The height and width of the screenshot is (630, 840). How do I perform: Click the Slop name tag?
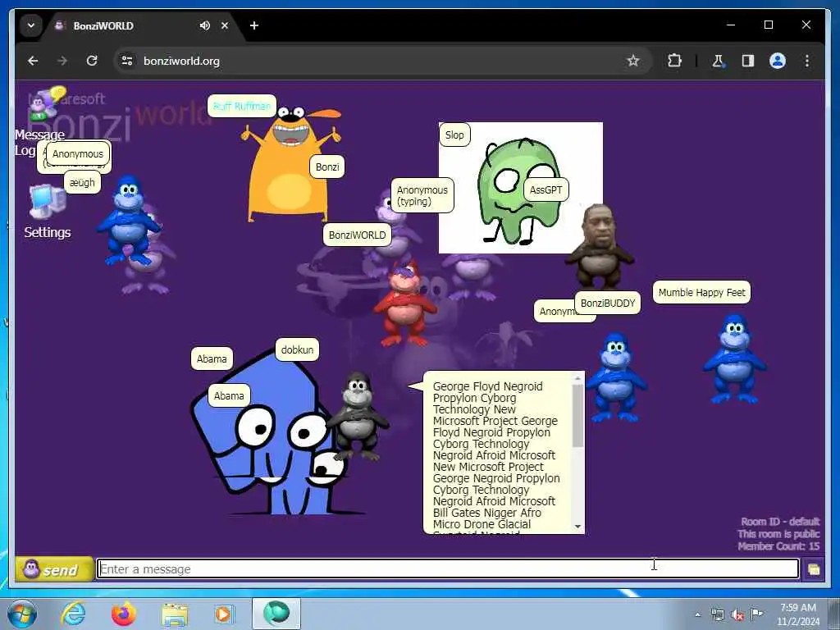[454, 135]
